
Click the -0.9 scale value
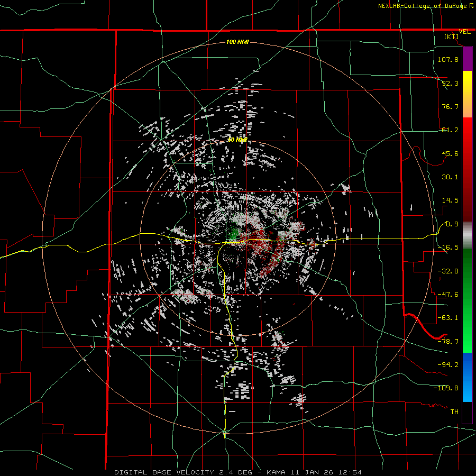tap(451, 224)
